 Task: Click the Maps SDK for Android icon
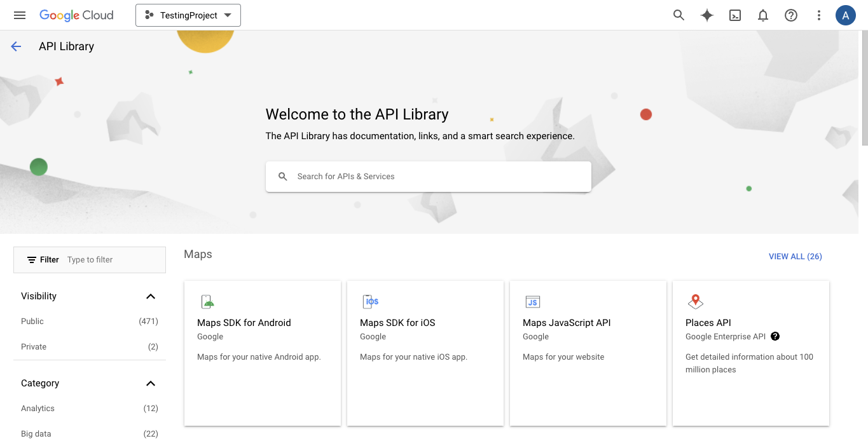[x=207, y=302]
